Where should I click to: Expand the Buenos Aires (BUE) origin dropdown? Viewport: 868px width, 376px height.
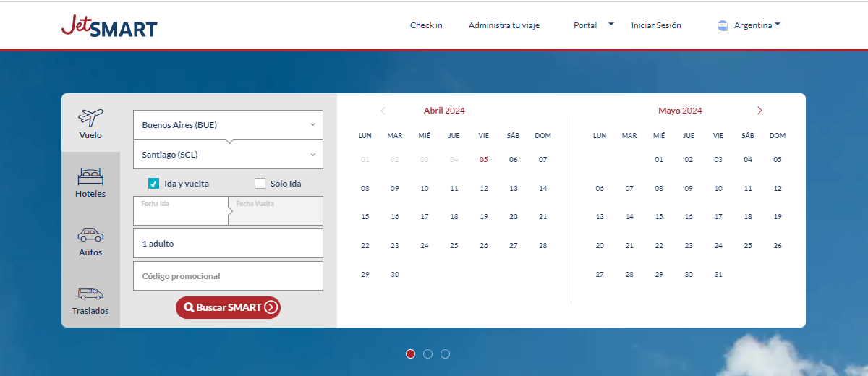coord(228,124)
